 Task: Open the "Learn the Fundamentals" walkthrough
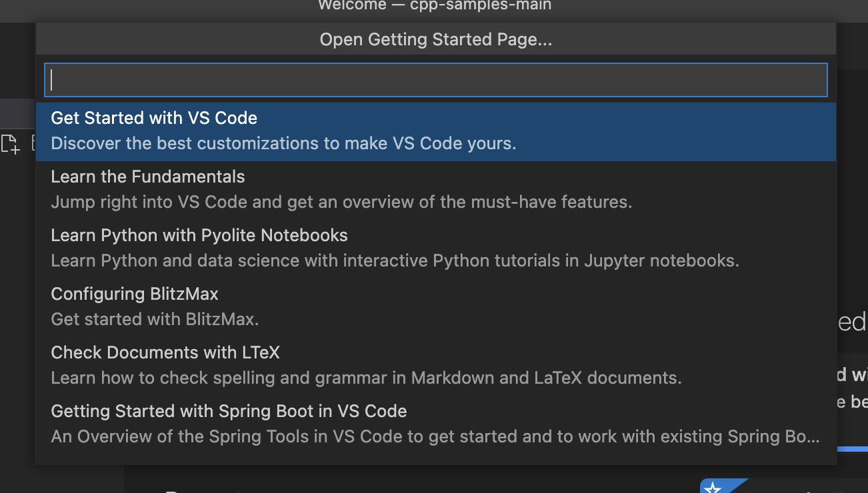(147, 177)
